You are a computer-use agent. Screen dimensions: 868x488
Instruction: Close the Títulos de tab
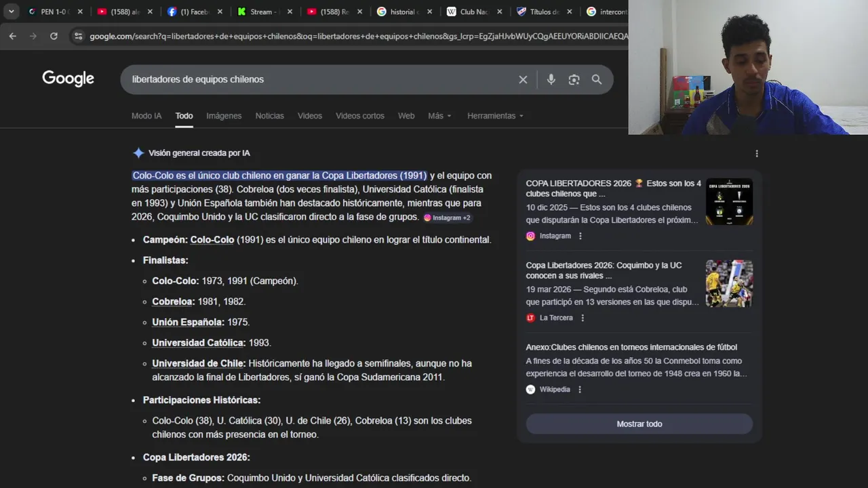coord(569,12)
